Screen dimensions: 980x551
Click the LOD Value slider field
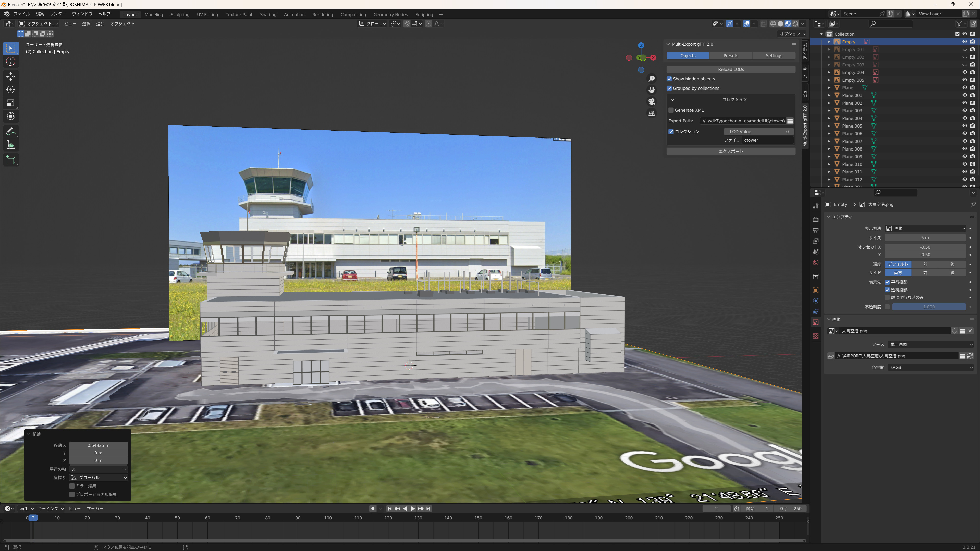click(758, 132)
